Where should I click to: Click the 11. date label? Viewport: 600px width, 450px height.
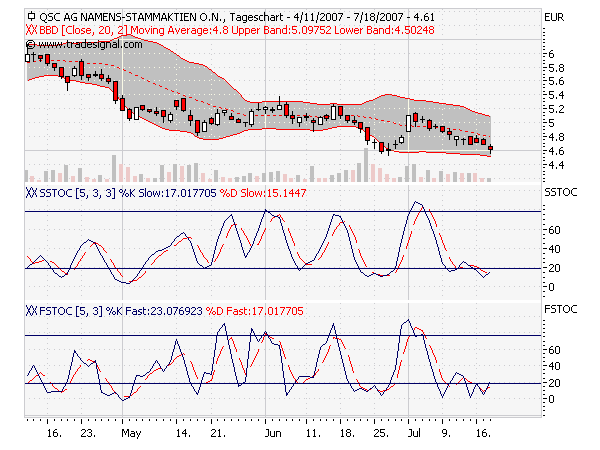pyautogui.click(x=313, y=433)
